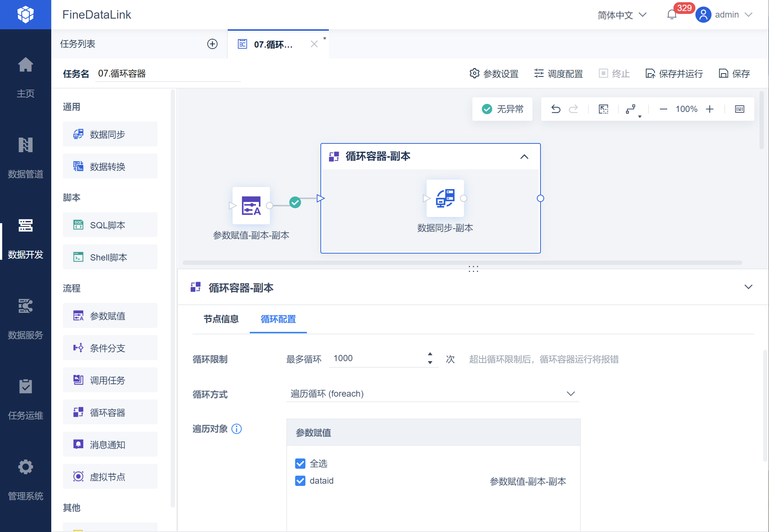This screenshot has height=532, width=769.
Task: Click the 任务名 input field
Action: [168, 74]
